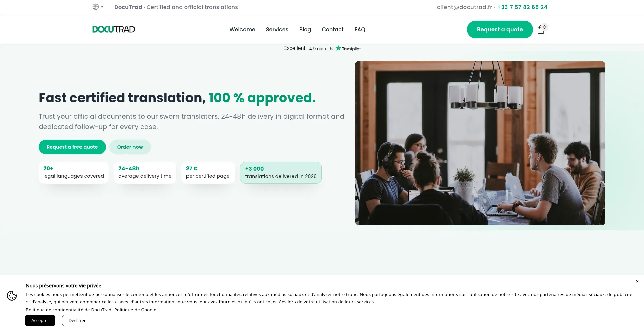Click the '4.9 out of 5' rating text

[x=321, y=49]
